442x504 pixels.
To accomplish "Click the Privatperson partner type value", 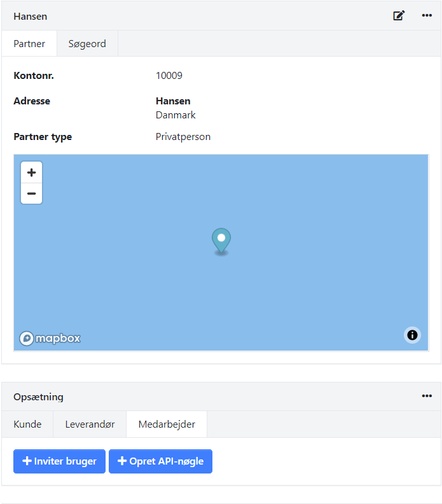I will point(183,137).
